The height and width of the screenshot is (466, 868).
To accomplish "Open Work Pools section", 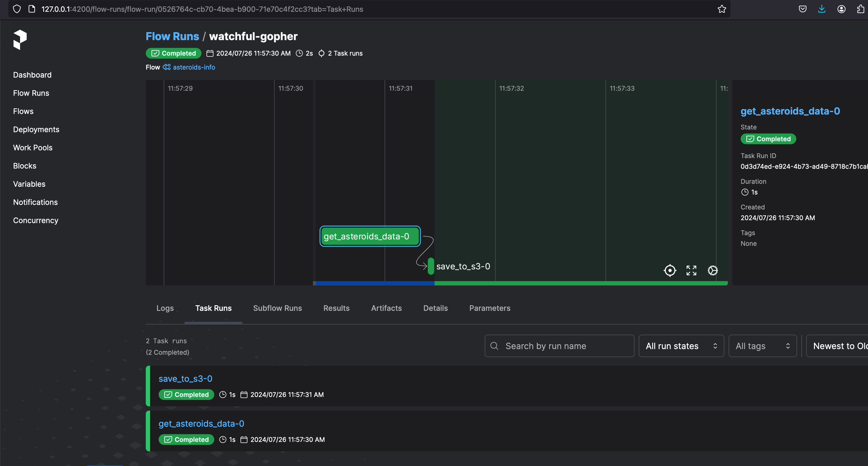I will [x=33, y=148].
